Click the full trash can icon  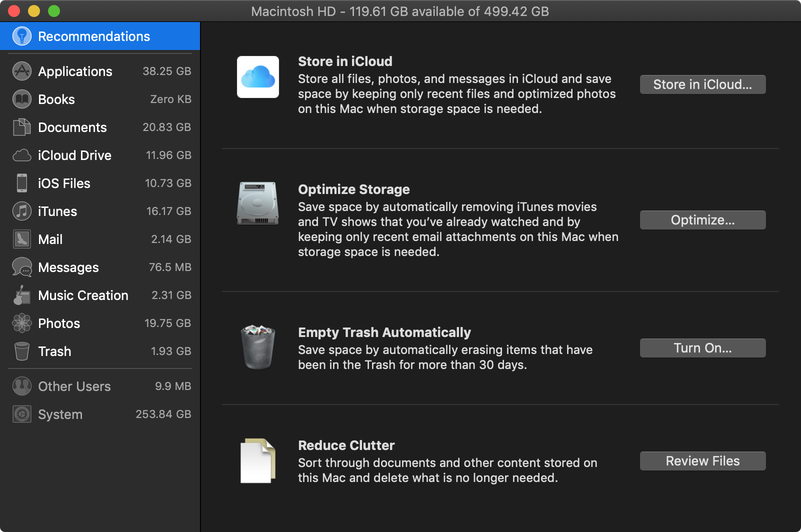pyautogui.click(x=258, y=346)
